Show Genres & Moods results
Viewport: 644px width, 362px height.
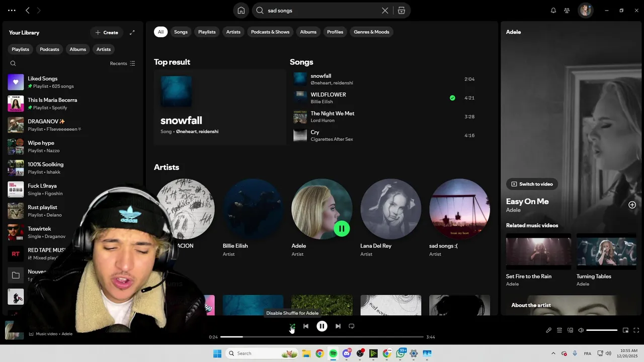371,32
